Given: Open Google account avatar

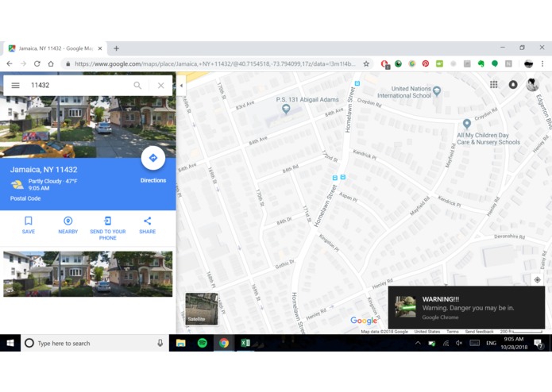Looking at the screenshot, I should [x=532, y=84].
